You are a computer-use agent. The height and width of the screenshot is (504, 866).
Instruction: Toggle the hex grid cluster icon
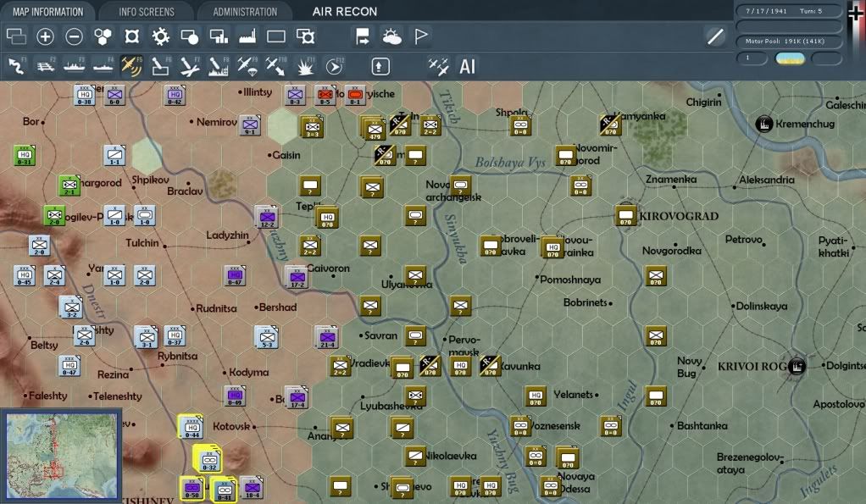(x=103, y=37)
